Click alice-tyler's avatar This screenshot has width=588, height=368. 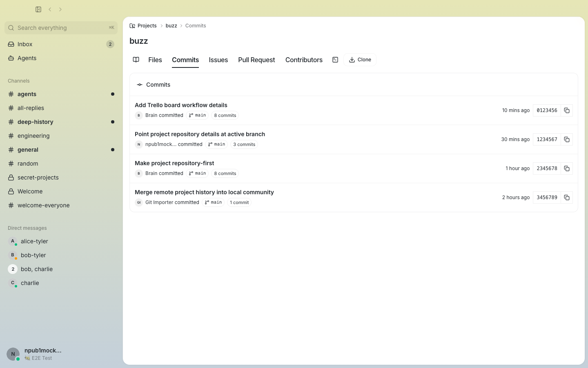coord(13,241)
